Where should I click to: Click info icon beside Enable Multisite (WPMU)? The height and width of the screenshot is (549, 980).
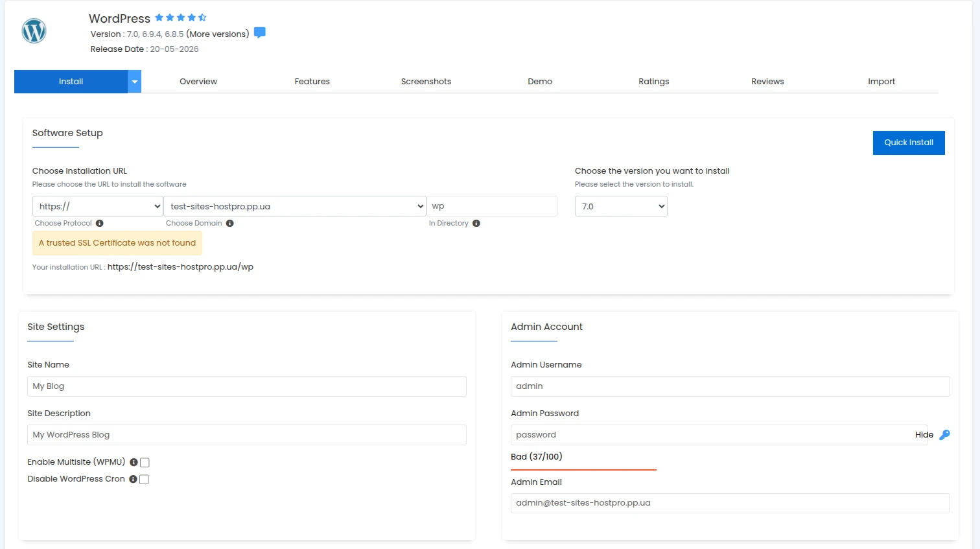(x=134, y=462)
